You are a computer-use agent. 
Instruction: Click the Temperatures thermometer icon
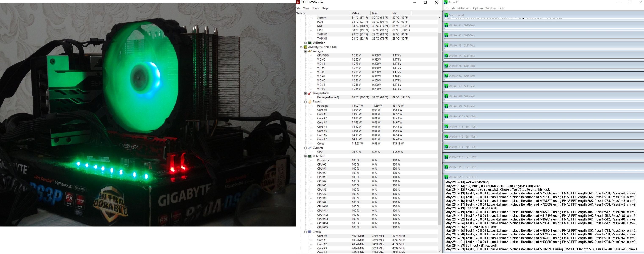[x=310, y=93]
